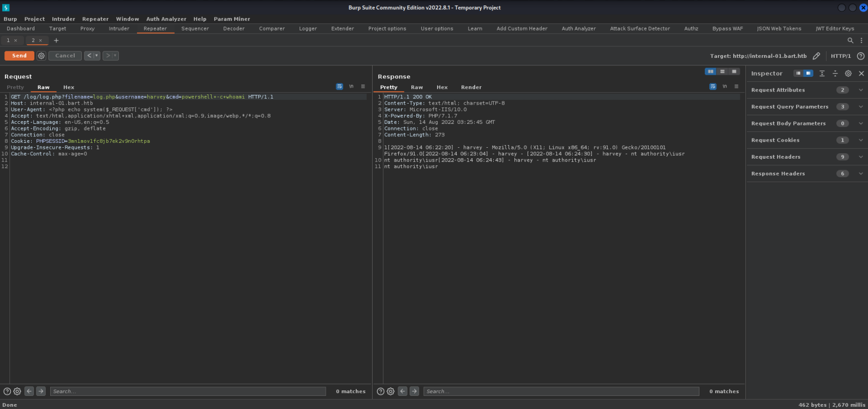
Task: Jump to previous response search match
Action: click(x=403, y=391)
